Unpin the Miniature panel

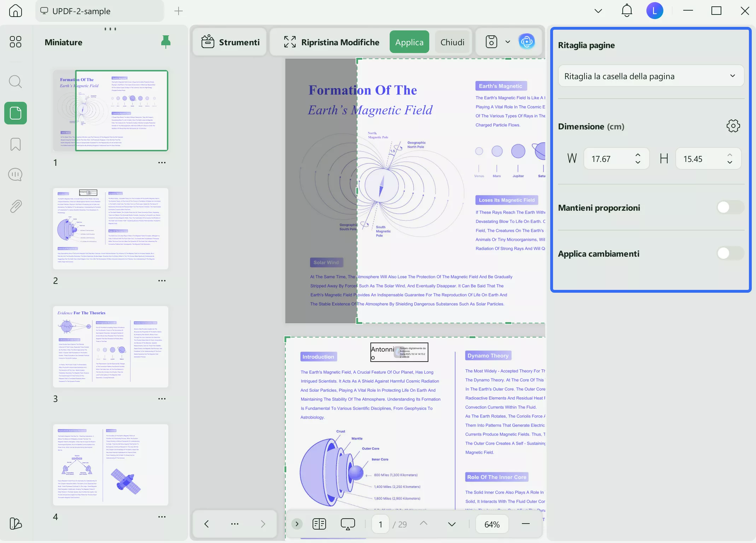click(x=166, y=41)
